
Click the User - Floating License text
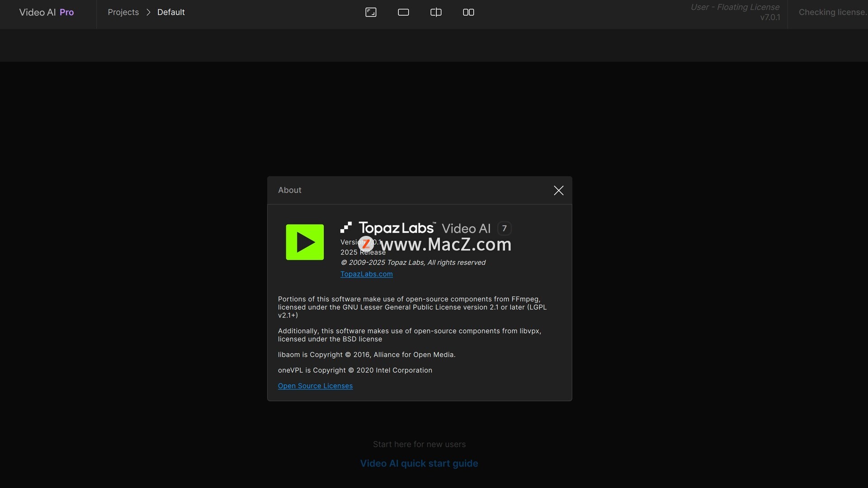[735, 7]
